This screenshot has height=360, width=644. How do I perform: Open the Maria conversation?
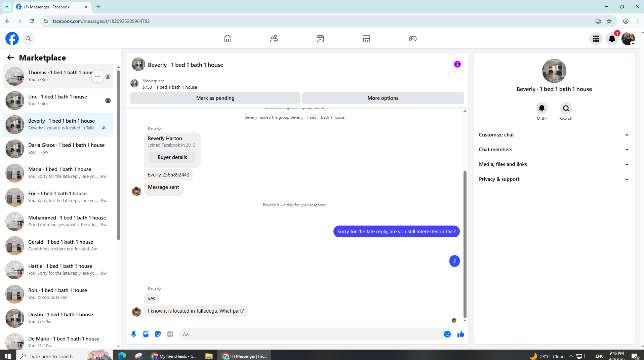tap(58, 173)
